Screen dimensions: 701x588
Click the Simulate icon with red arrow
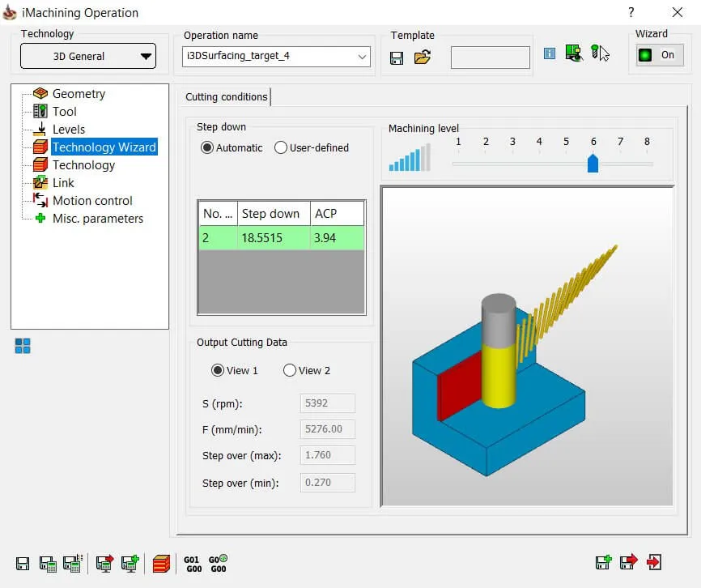point(104,564)
